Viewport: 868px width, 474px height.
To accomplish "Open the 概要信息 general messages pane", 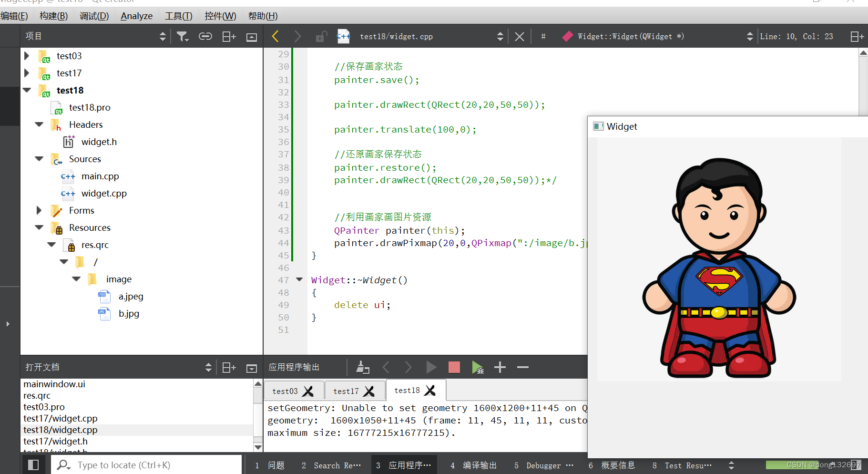I will click(x=612, y=465).
